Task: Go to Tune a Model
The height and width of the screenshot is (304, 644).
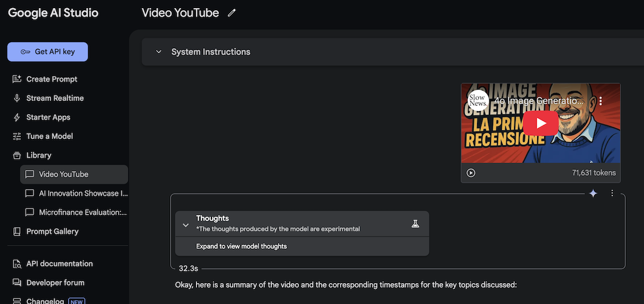Action: pos(49,136)
